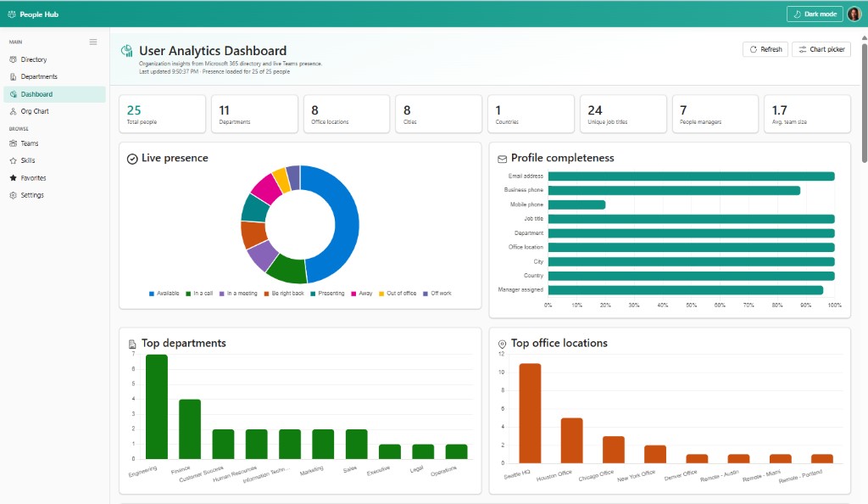Click the Settings gear icon
Viewport: 868px width, 504px height.
click(x=14, y=195)
